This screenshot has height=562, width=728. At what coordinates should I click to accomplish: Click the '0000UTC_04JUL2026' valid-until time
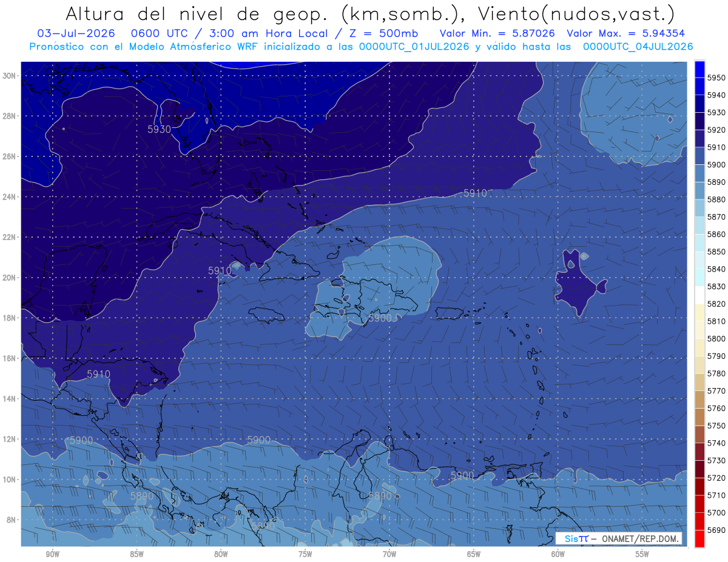(638, 47)
